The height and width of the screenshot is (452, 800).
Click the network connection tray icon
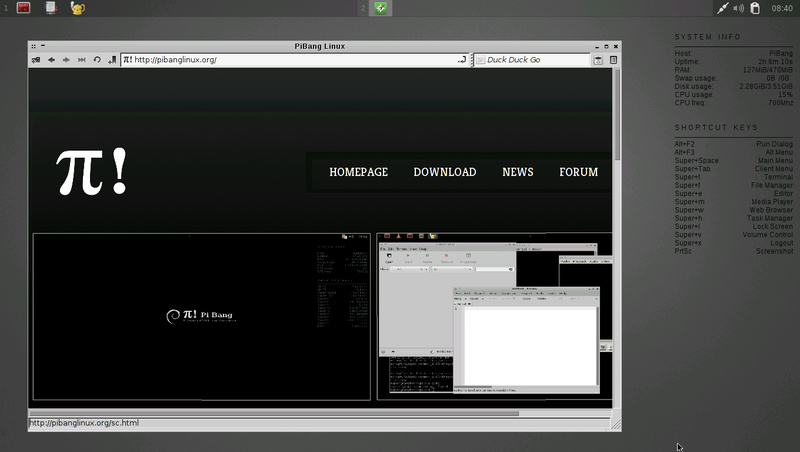[722, 8]
